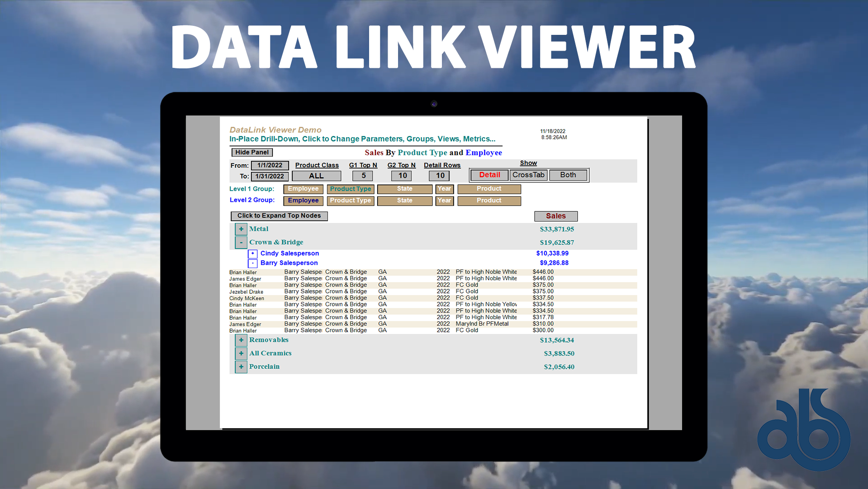Select the Detail show option
This screenshot has height=489, width=868.
[489, 175]
